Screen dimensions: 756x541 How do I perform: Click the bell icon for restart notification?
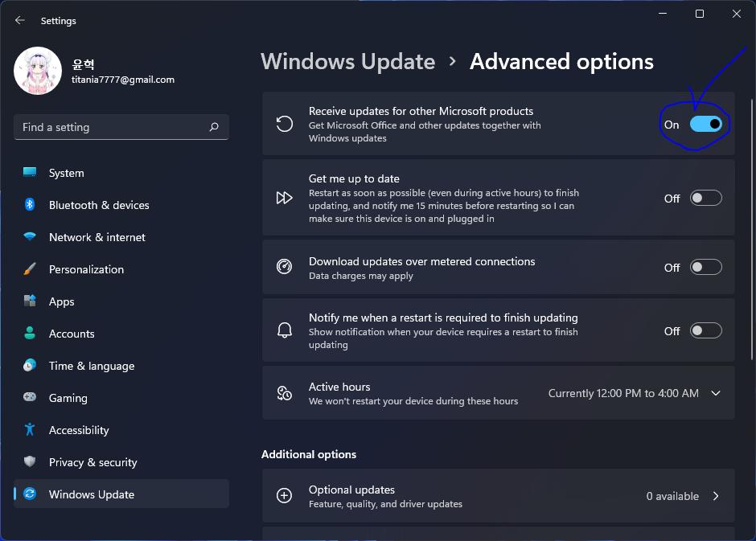[285, 330]
